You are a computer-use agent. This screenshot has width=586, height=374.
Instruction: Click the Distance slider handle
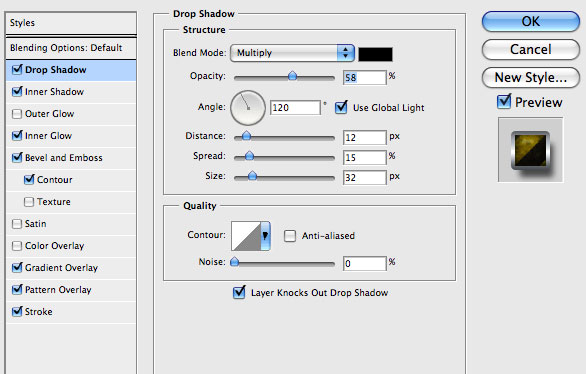tap(246, 136)
